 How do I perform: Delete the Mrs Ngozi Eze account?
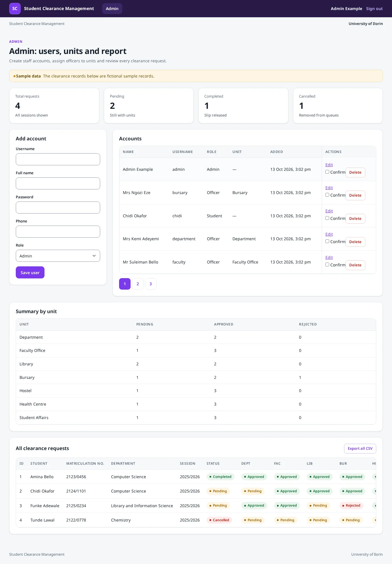point(355,195)
